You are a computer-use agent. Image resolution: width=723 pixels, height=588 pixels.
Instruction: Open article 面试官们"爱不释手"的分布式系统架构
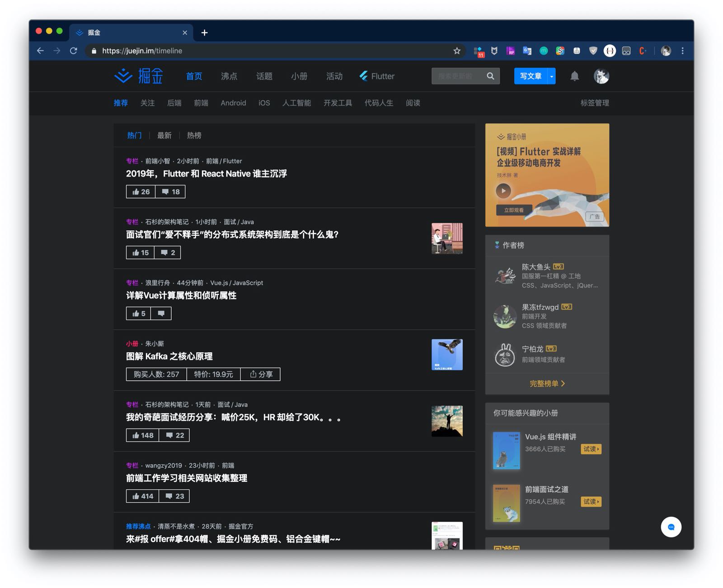coord(232,235)
